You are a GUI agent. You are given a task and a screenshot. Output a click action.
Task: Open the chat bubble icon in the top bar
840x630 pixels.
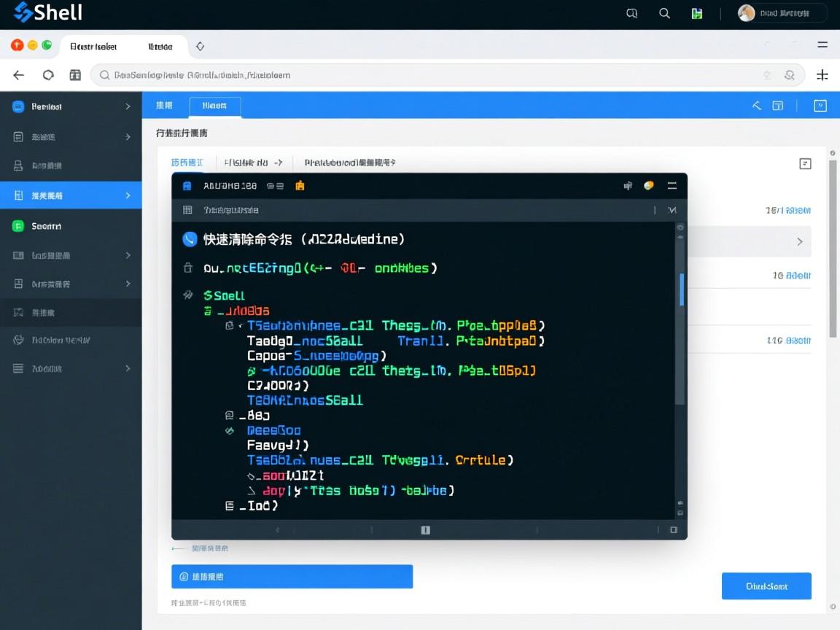631,13
